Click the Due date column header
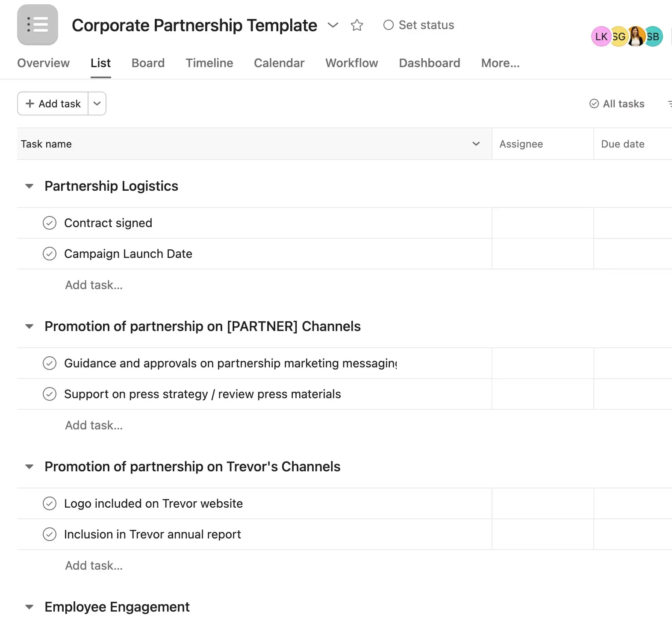The image size is (672, 621). [x=622, y=144]
